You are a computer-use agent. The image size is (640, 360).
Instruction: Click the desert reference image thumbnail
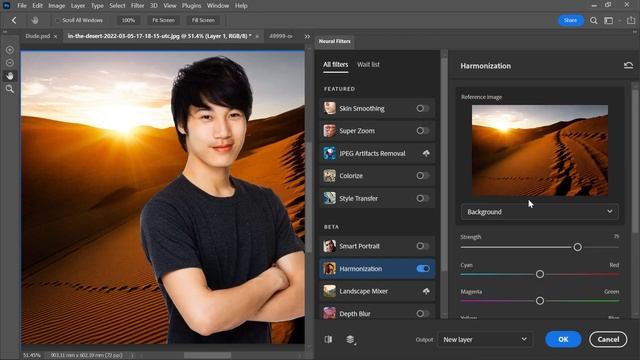pos(540,151)
